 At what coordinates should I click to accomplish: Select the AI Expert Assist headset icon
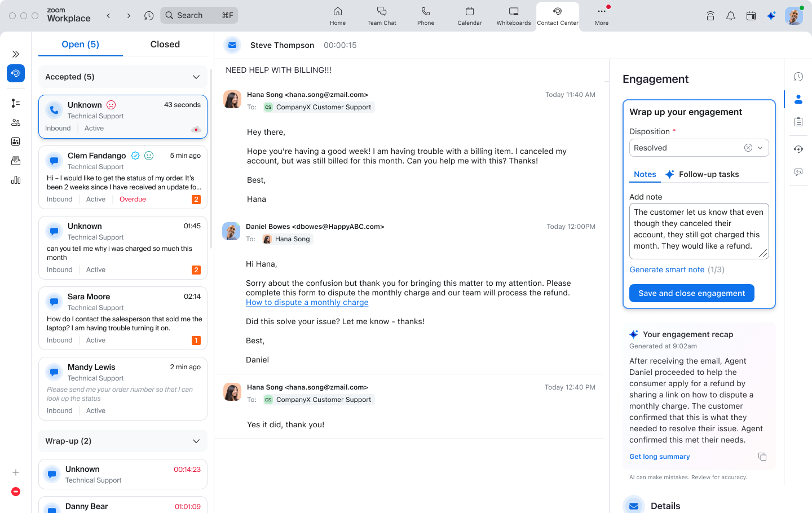tap(798, 149)
